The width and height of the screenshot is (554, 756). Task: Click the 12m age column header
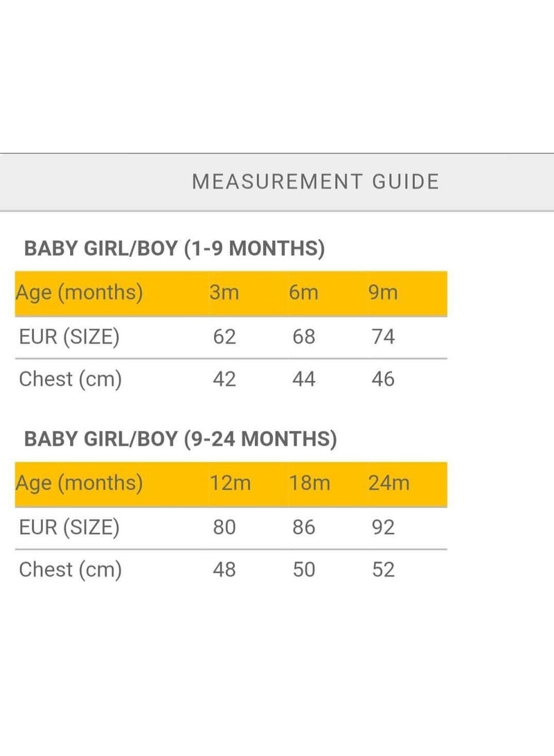[230, 483]
